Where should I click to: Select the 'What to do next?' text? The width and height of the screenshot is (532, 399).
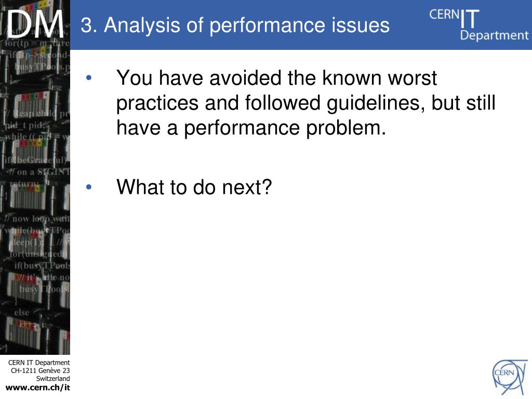pyautogui.click(x=194, y=187)
